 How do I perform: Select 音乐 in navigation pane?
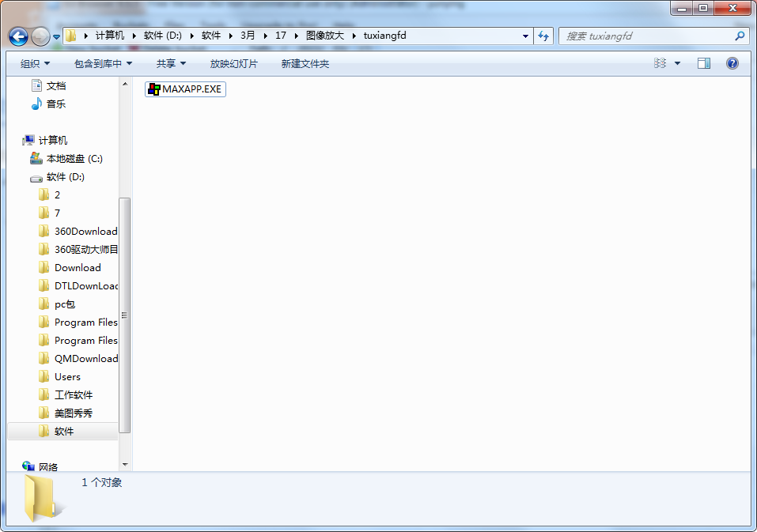coord(49,104)
